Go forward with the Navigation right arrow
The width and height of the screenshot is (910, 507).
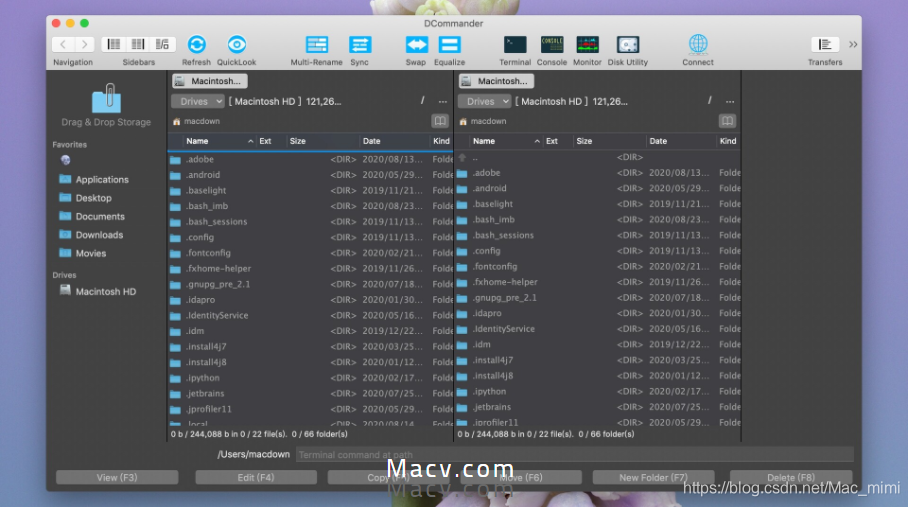pos(84,45)
